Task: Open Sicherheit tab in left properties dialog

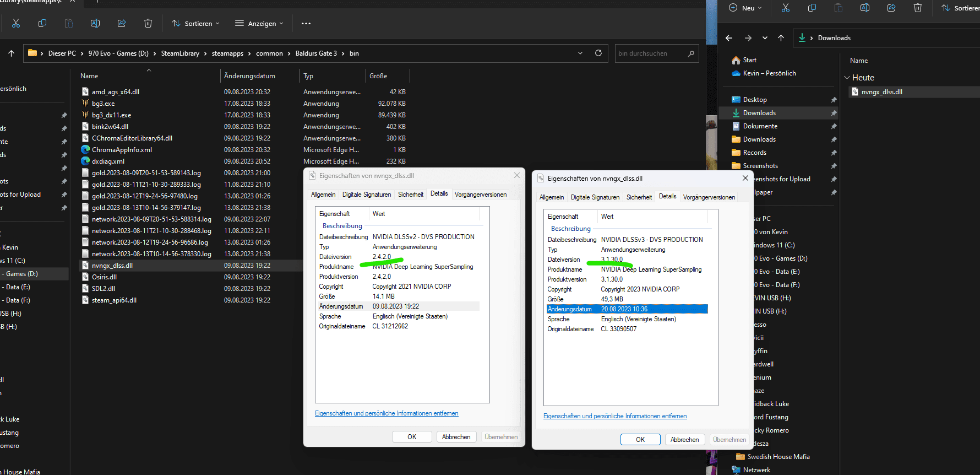Action: [411, 195]
